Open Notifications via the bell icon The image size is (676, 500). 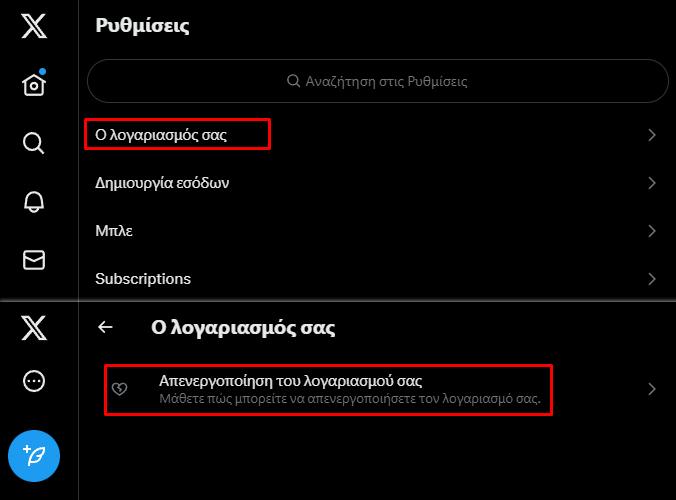[x=34, y=202]
